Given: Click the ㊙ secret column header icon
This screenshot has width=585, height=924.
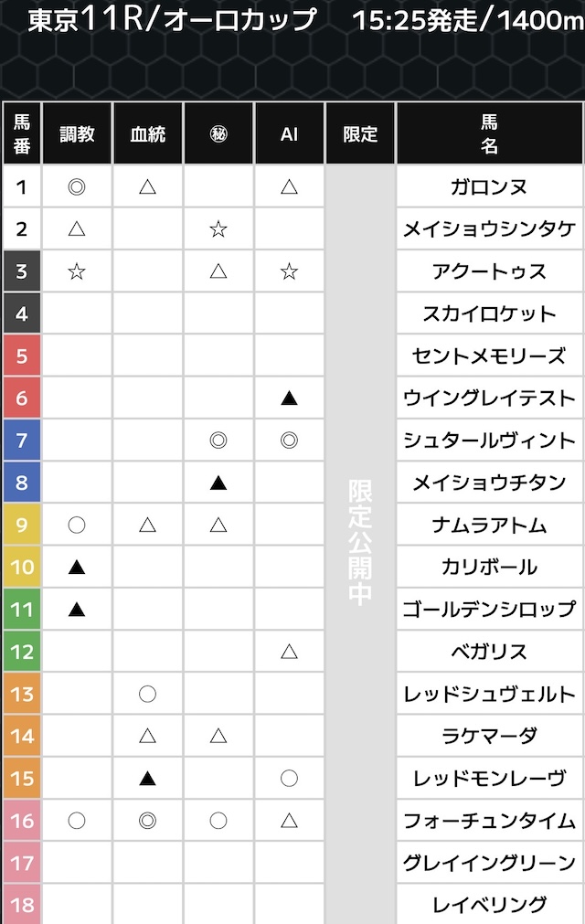Looking at the screenshot, I should click(x=218, y=134).
